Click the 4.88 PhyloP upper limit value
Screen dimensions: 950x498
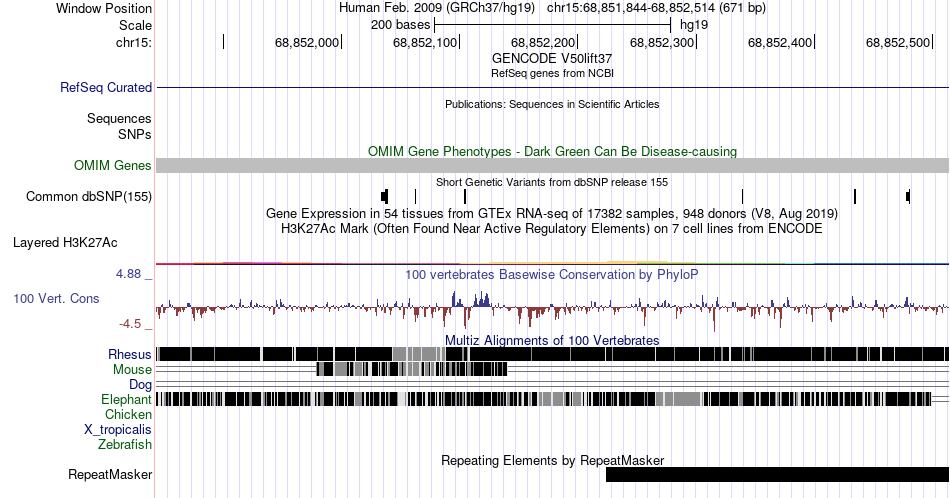128,274
